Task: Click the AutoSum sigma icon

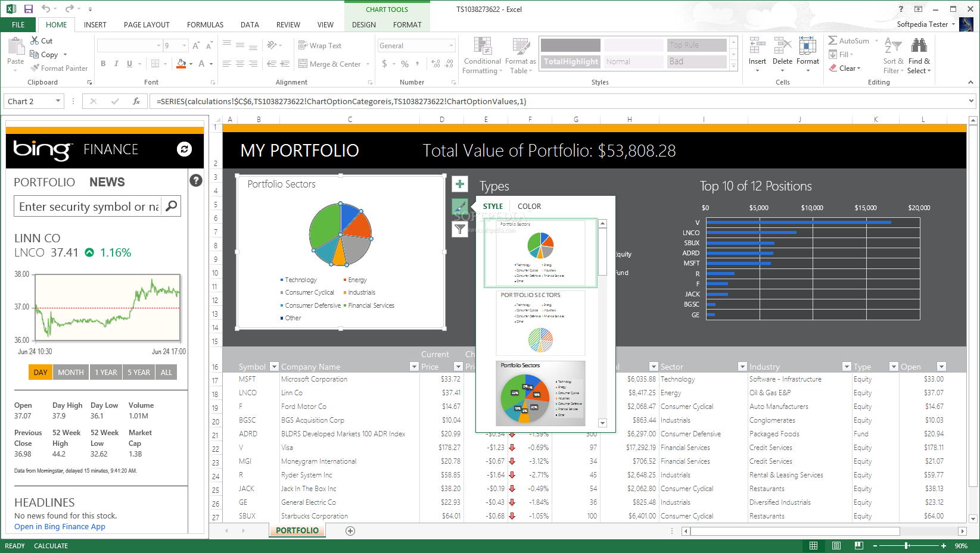Action: tap(833, 40)
